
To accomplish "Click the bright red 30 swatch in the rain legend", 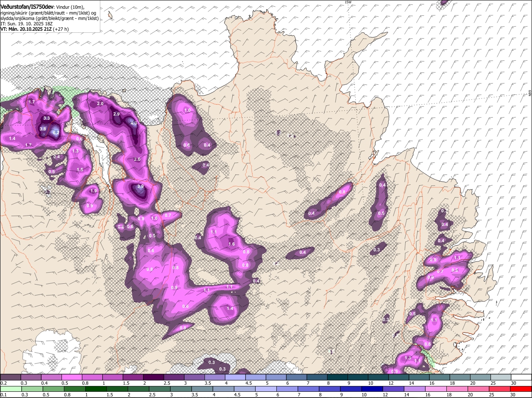I will click(x=522, y=389).
